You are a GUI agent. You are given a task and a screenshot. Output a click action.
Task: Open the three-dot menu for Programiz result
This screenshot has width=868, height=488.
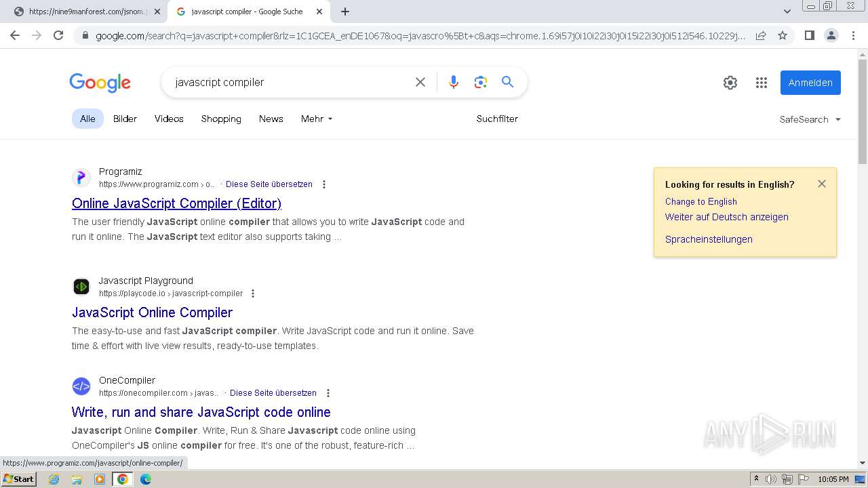324,184
